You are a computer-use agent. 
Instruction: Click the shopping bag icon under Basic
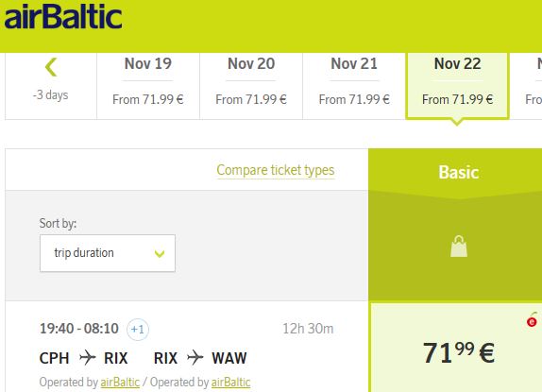tap(459, 247)
